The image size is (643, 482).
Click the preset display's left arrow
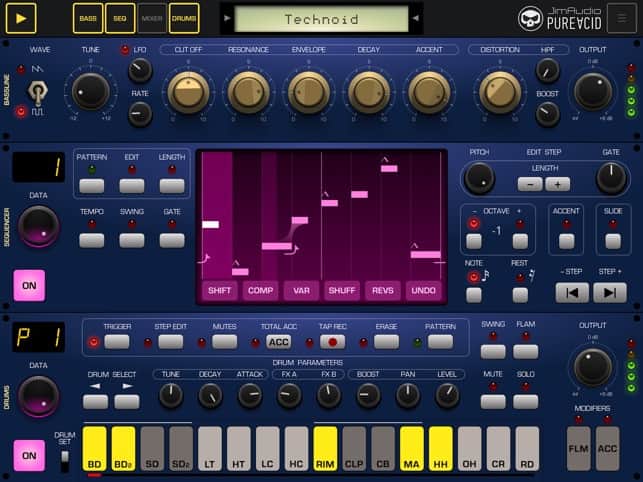[x=228, y=19]
